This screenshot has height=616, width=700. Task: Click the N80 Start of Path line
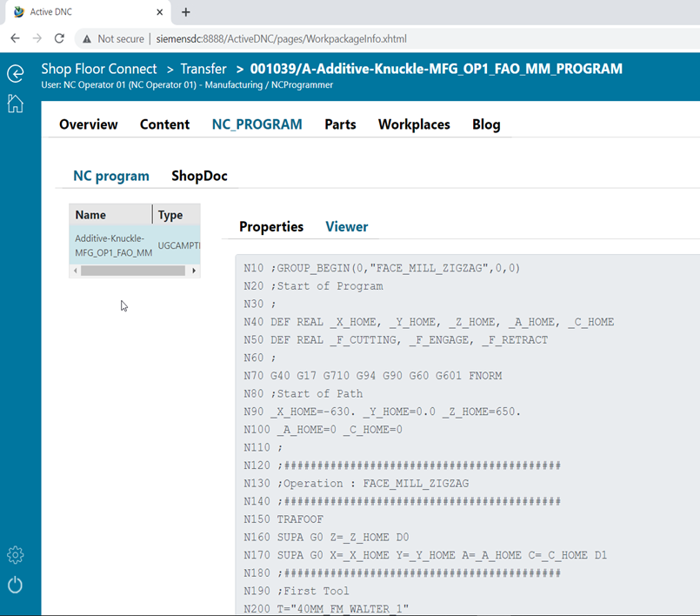coord(303,393)
